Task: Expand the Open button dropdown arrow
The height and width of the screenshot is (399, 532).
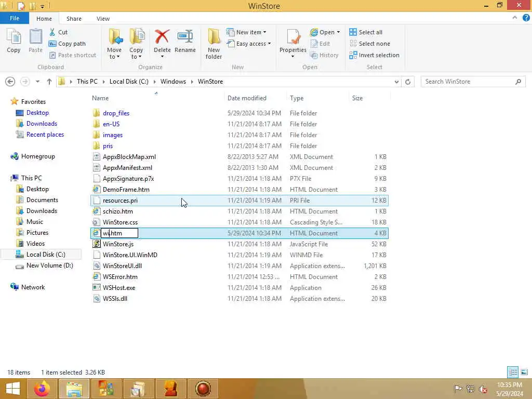Action: pos(338,32)
